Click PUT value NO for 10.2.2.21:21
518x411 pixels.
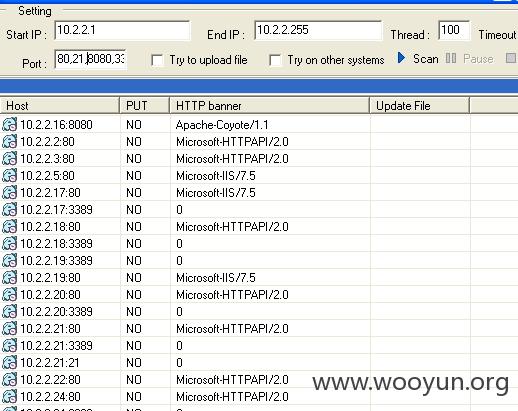(134, 363)
